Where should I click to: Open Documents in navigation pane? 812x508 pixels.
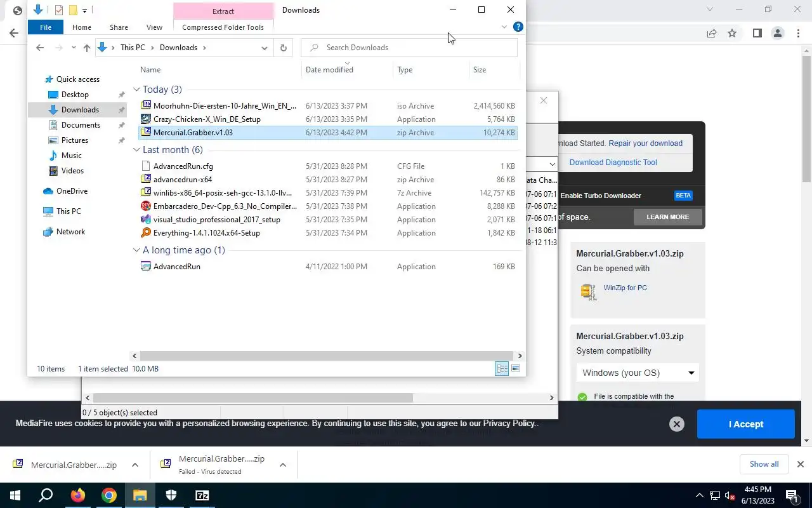point(81,125)
